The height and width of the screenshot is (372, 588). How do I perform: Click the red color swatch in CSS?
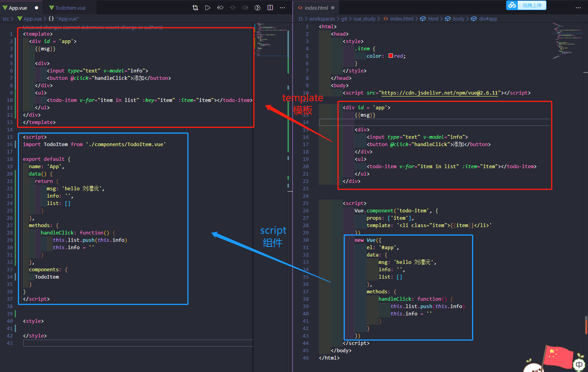click(x=391, y=56)
